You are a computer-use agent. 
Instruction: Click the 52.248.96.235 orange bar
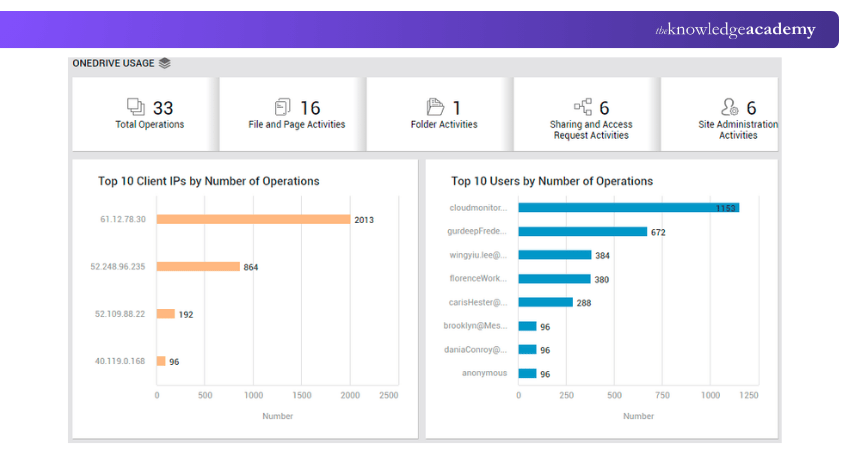click(x=198, y=267)
